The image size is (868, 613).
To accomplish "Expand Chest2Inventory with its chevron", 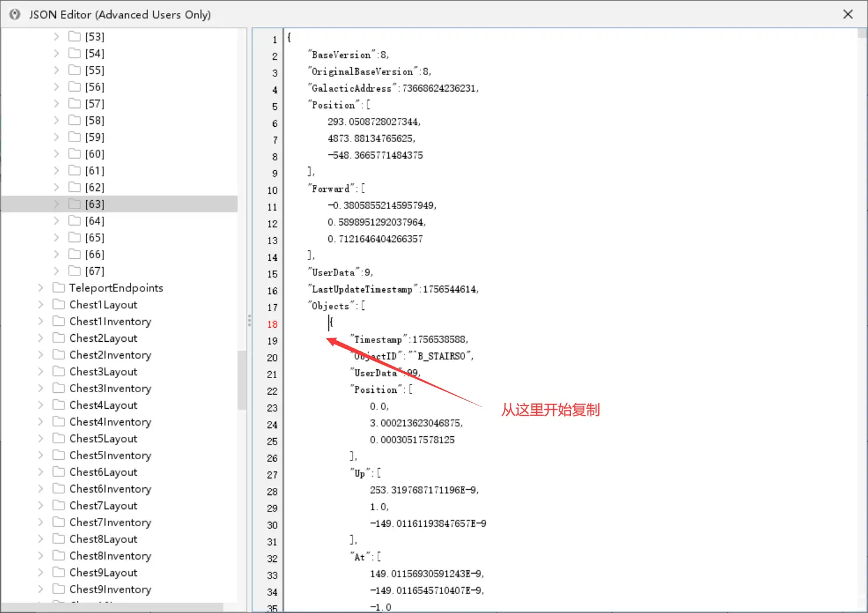I will (x=41, y=355).
